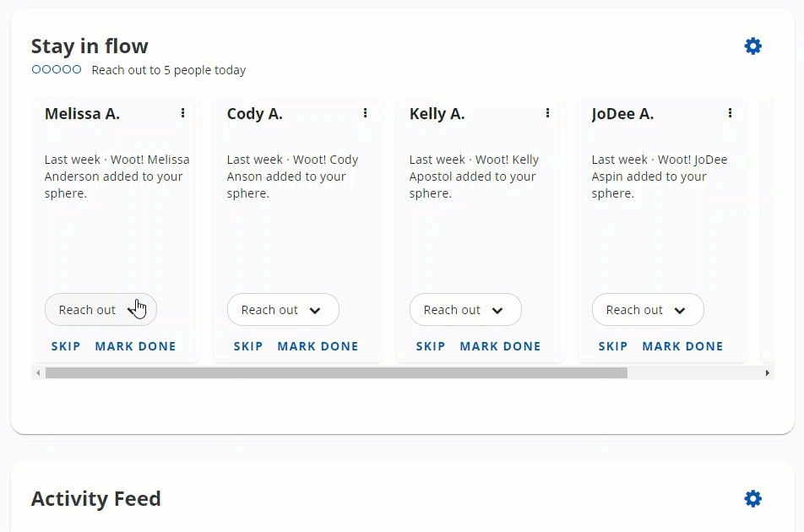This screenshot has height=532, width=804.
Task: Skip JoDee A. contact card
Action: 613,346
